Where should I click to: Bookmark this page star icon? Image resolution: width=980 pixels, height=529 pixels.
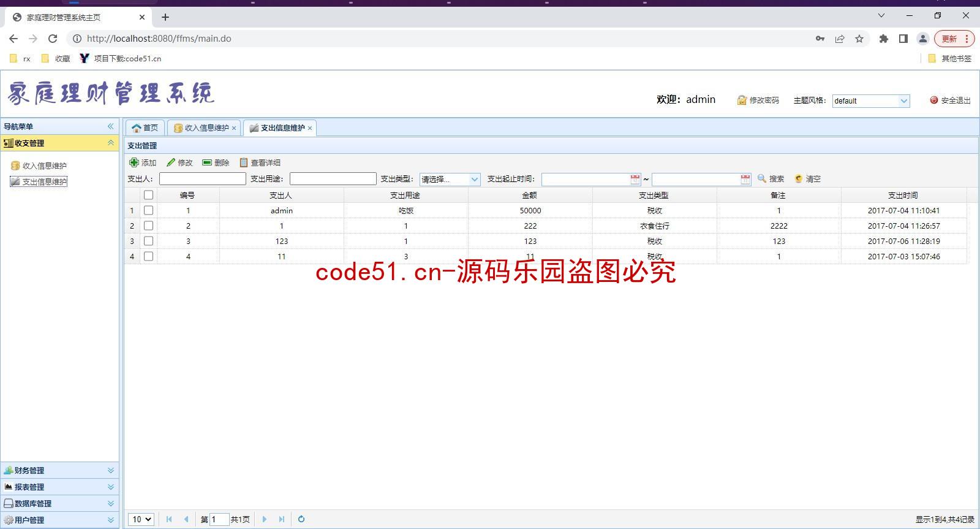pyautogui.click(x=859, y=39)
